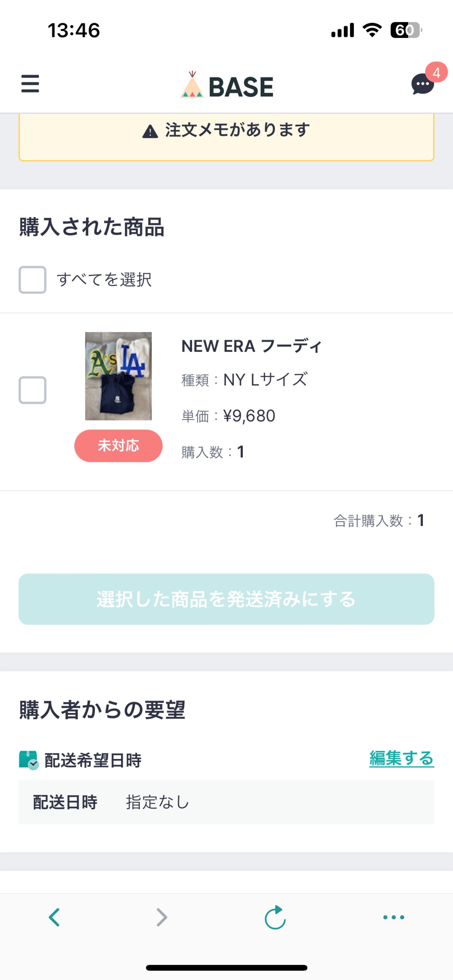Tap the warning triangle icon

tap(150, 132)
